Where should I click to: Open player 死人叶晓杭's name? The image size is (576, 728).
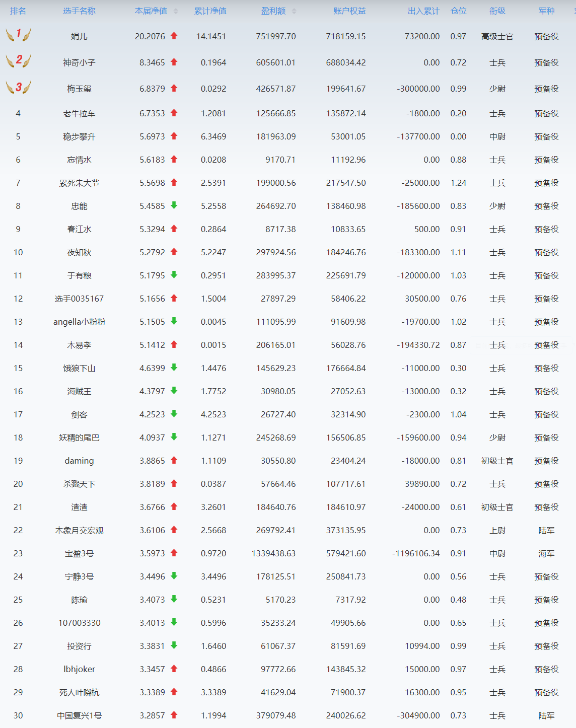pyautogui.click(x=79, y=692)
